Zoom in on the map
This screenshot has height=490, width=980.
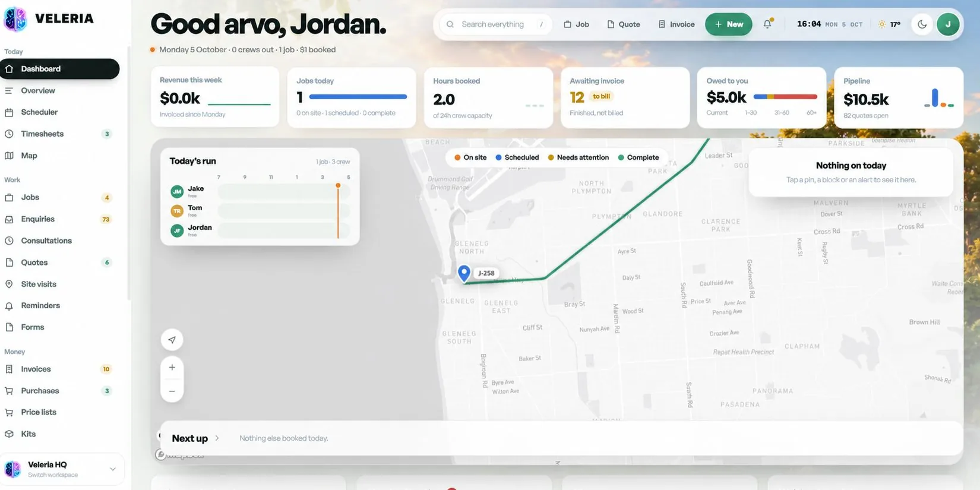coord(172,368)
